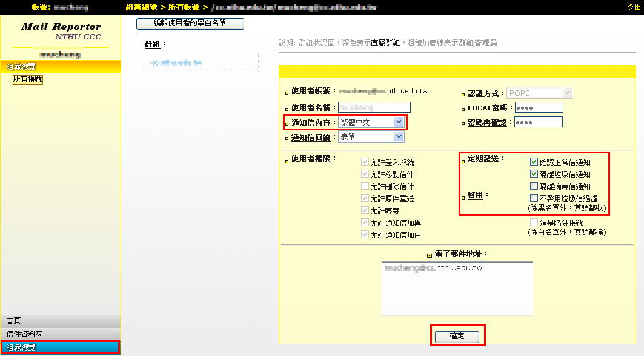Viewport: 644px width, 356px height.
Task: Open the 通知信內容 language dropdown
Action: (x=371, y=123)
